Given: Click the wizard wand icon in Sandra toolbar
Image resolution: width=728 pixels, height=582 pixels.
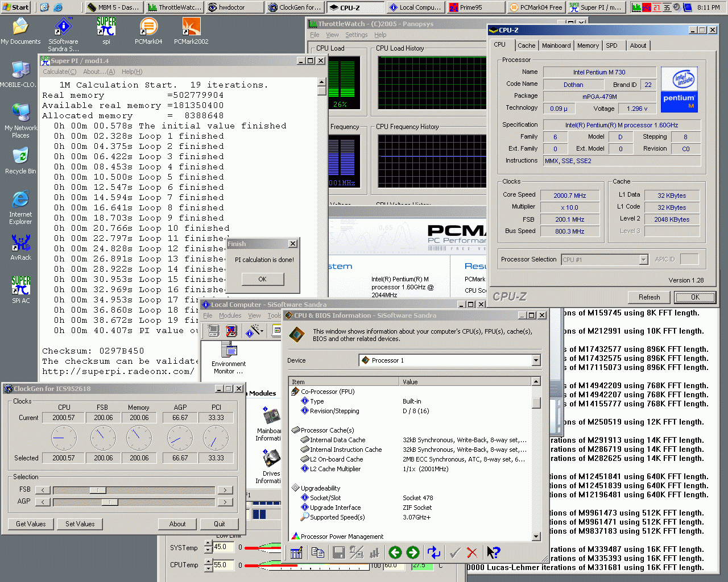Looking at the screenshot, I should tap(253, 331).
